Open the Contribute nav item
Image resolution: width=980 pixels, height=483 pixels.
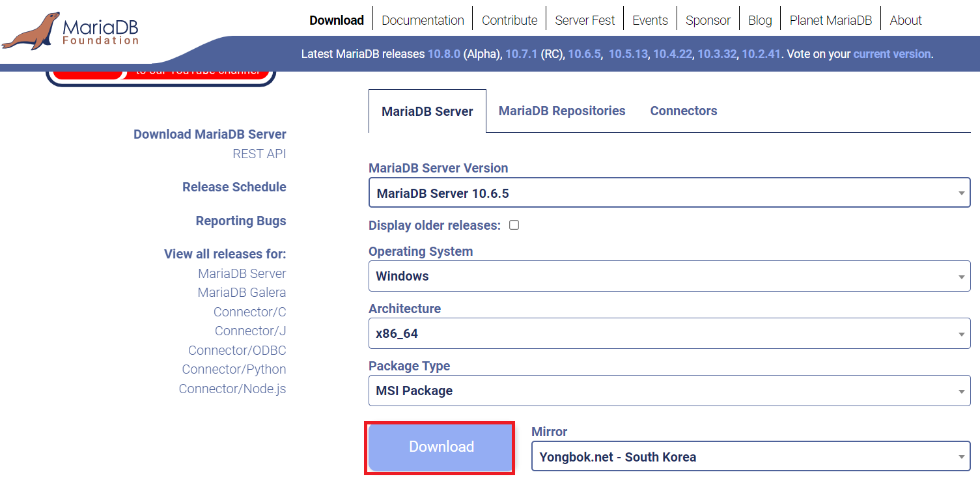point(510,20)
